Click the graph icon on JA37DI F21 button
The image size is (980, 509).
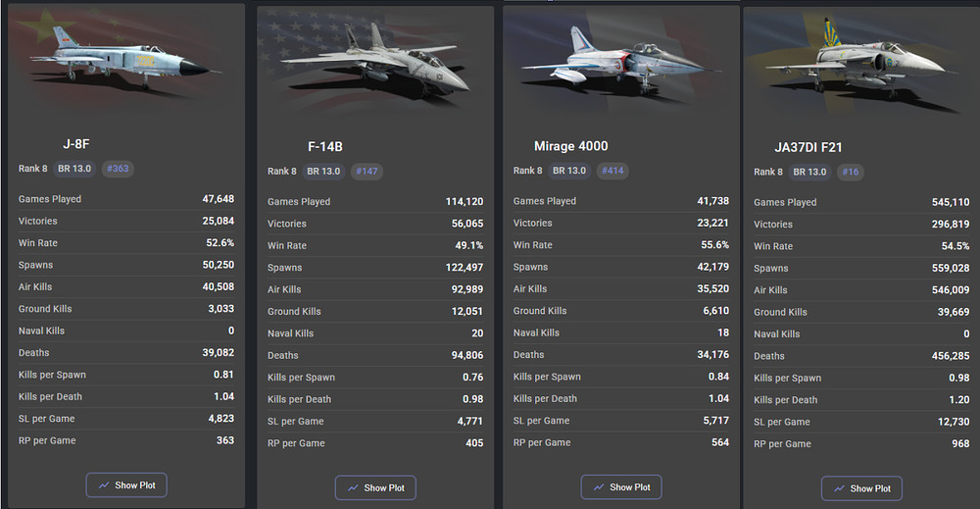click(839, 488)
